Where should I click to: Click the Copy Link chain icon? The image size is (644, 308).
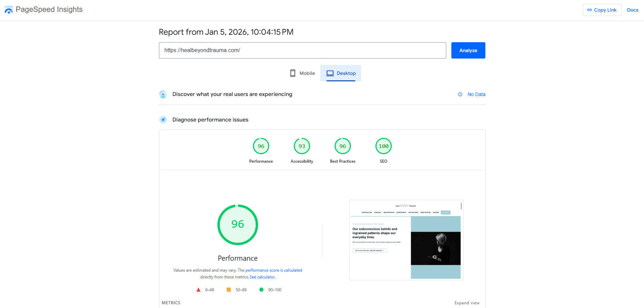pyautogui.click(x=590, y=10)
